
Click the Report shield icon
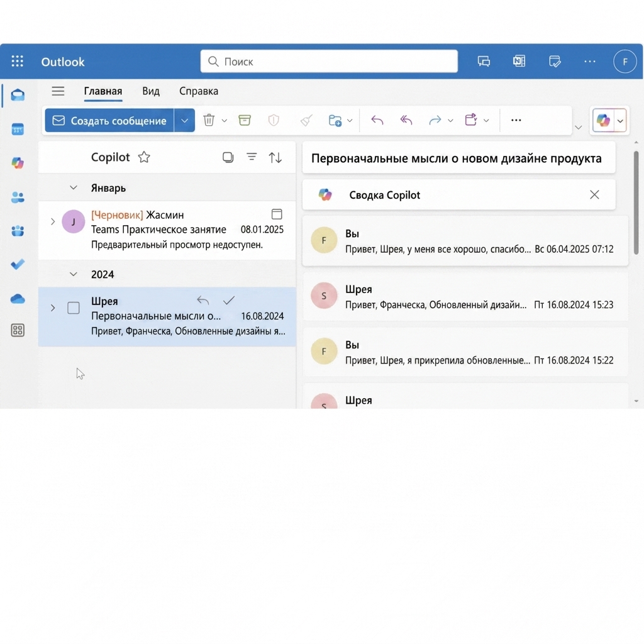click(x=274, y=120)
